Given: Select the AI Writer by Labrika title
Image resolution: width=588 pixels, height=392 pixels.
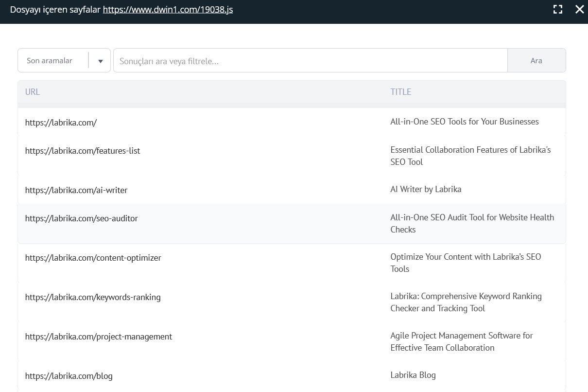Looking at the screenshot, I should pos(426,189).
